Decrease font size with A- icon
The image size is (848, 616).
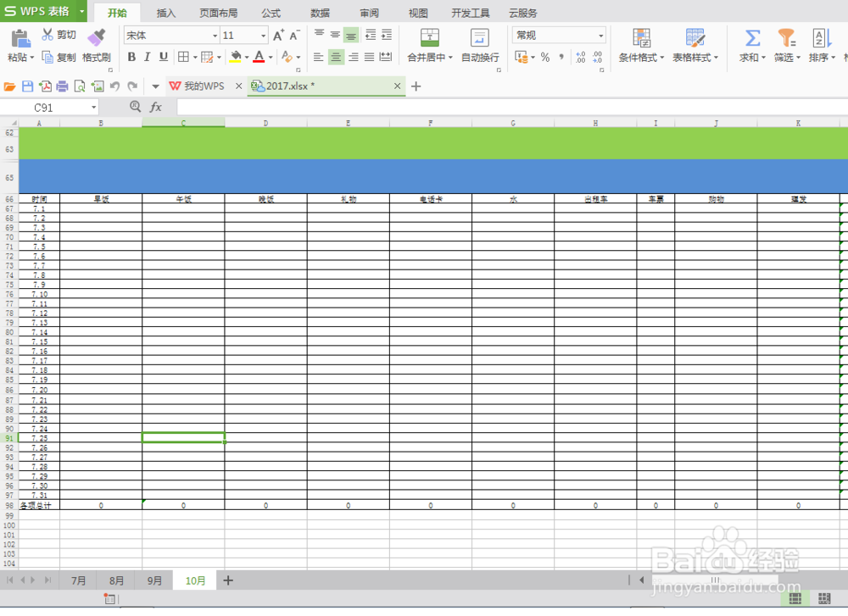(x=295, y=36)
